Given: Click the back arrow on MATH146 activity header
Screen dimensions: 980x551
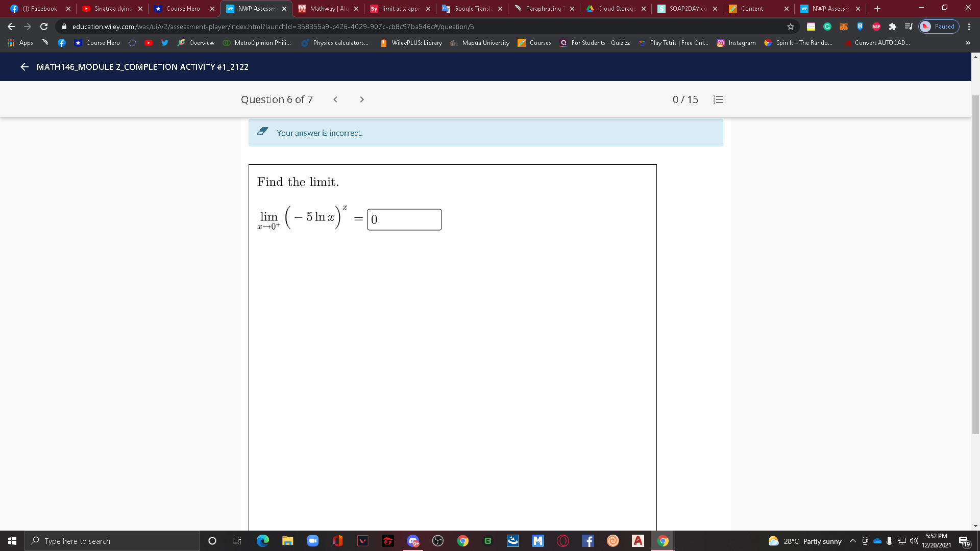Looking at the screenshot, I should coord(24,67).
